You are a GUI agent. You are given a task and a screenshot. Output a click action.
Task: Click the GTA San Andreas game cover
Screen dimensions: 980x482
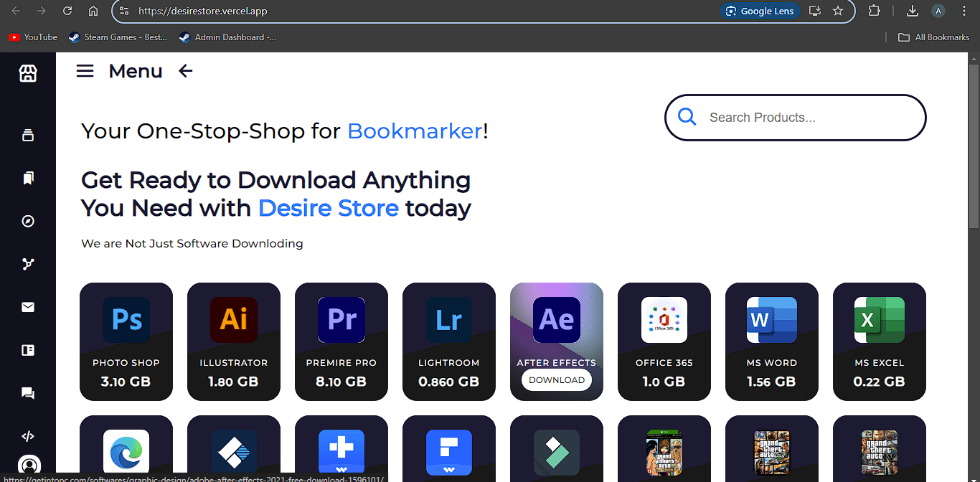664,452
